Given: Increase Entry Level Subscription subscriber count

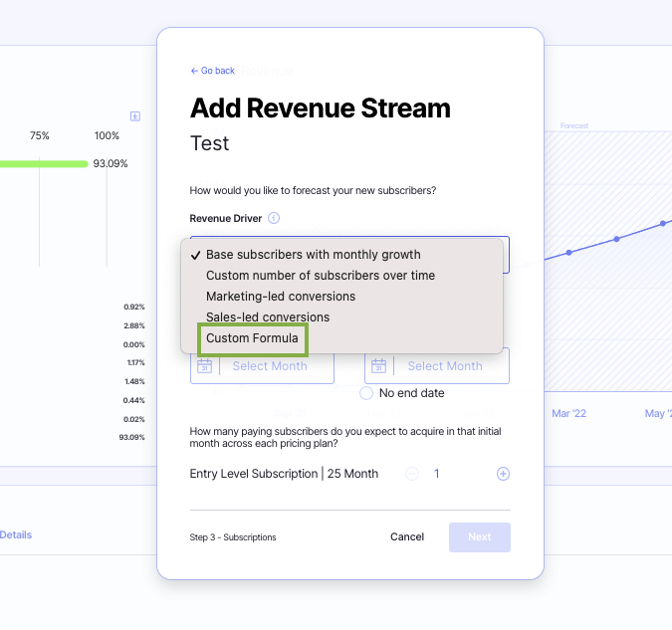Looking at the screenshot, I should tap(503, 474).
